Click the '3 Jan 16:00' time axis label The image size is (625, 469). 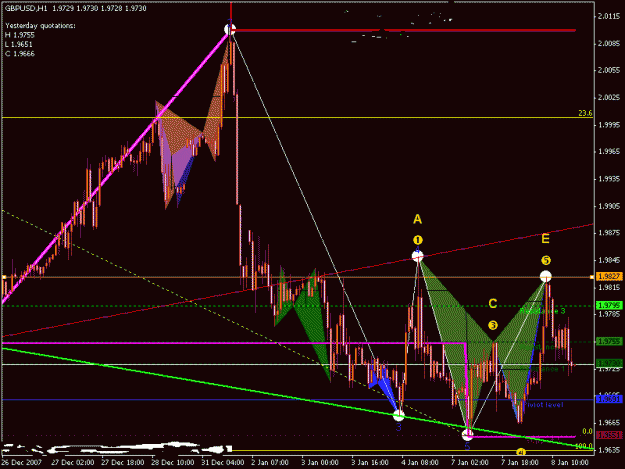[370, 463]
